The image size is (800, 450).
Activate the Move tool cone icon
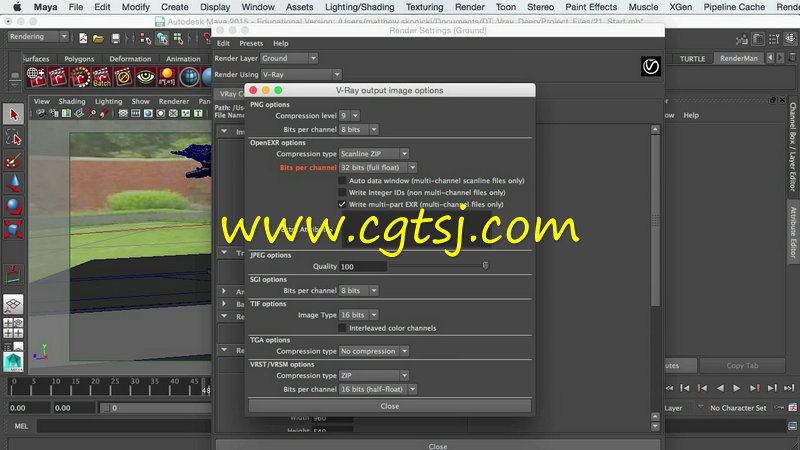[x=13, y=183]
